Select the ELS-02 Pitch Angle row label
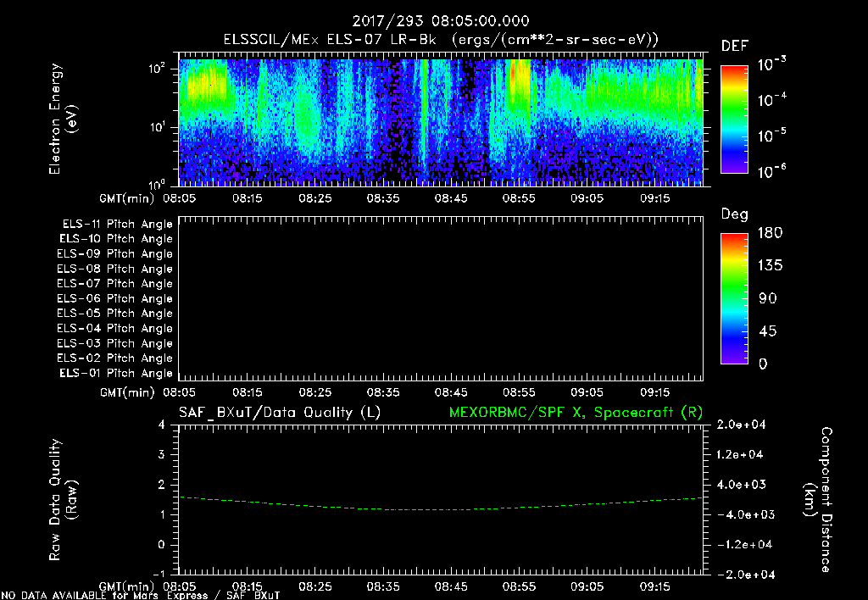This screenshot has height=600, width=868. coord(114,358)
